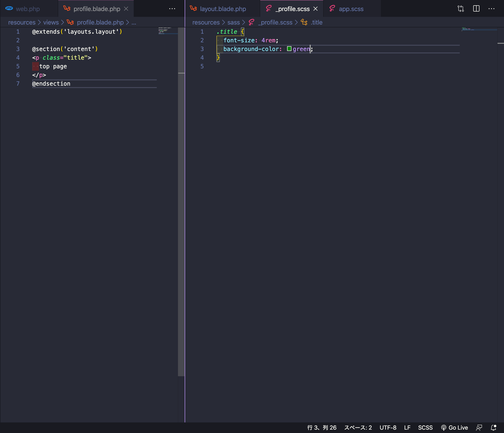Click the resources breadcrumb in right editor
The width and height of the screenshot is (504, 433).
point(206,22)
